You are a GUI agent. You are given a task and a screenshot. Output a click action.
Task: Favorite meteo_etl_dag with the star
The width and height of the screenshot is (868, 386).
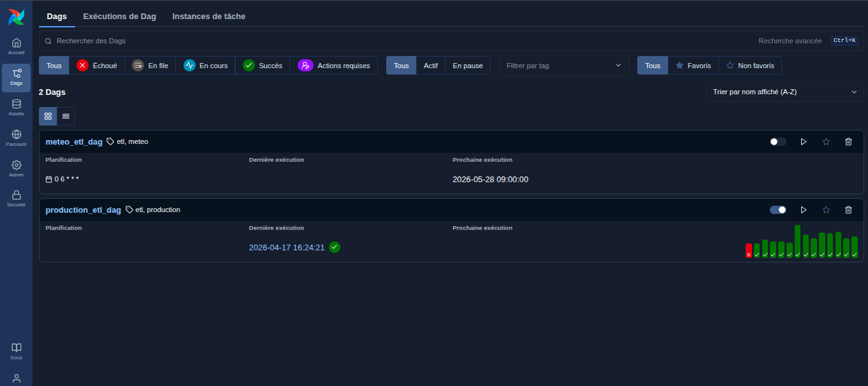(826, 141)
